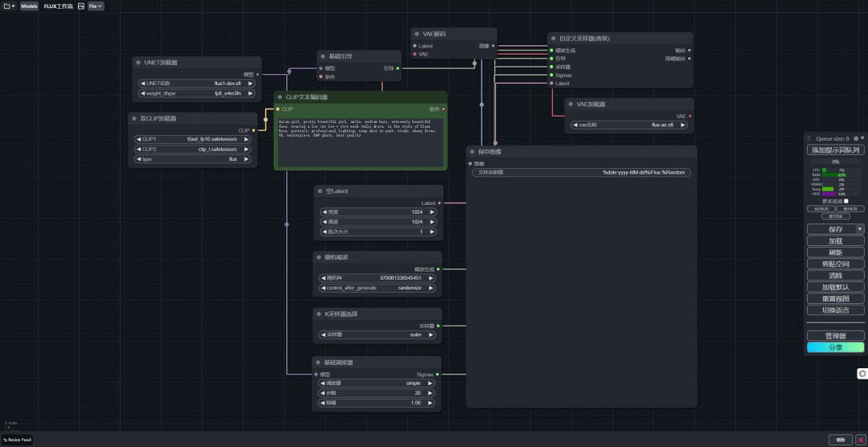Click the image icon beside FLUX工作流
This screenshot has width=868, height=447.
click(80, 6)
